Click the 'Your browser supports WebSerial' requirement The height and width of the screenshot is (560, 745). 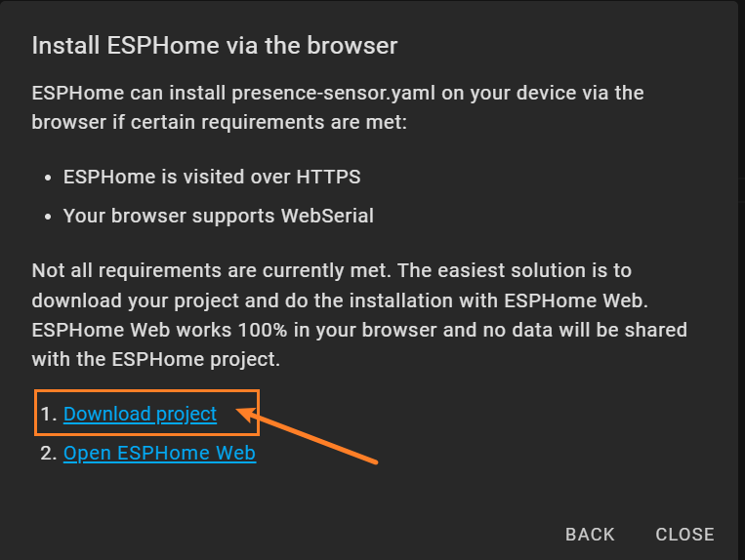(218, 216)
